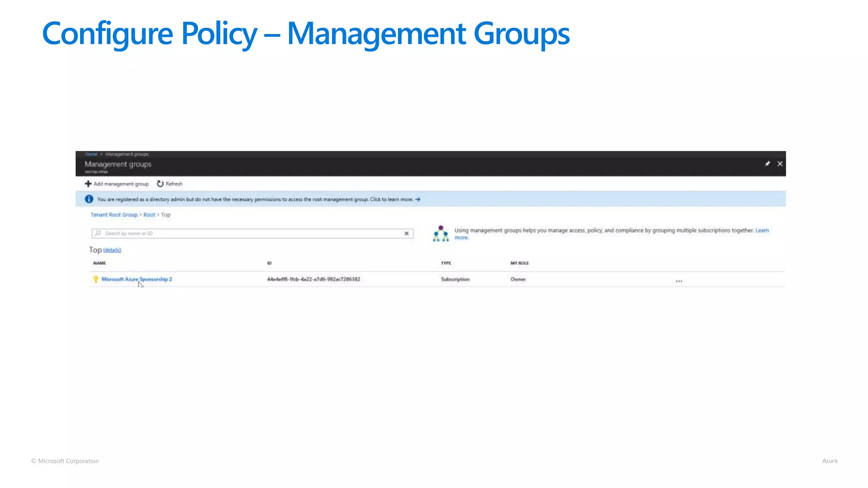The width and height of the screenshot is (868, 488).
Task: Click the blue info icon in banner
Action: tap(89, 199)
